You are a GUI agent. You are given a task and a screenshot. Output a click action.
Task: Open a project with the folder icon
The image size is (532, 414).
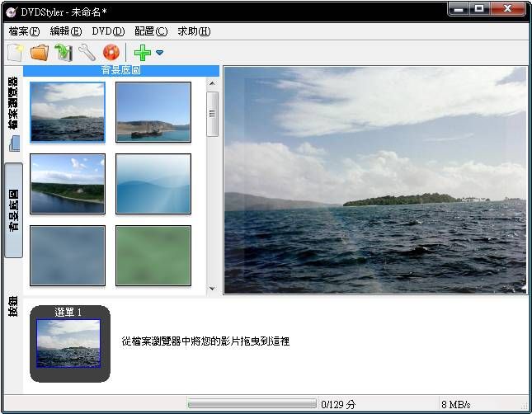pos(39,53)
